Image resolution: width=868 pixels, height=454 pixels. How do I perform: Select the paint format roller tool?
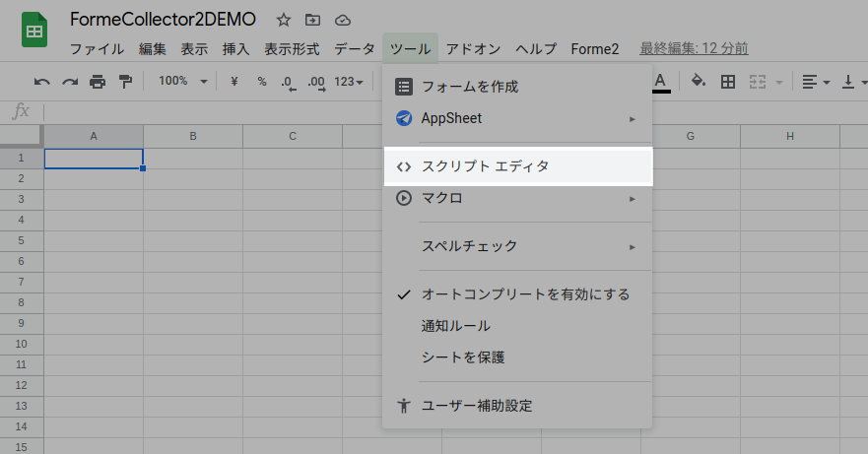pos(125,82)
